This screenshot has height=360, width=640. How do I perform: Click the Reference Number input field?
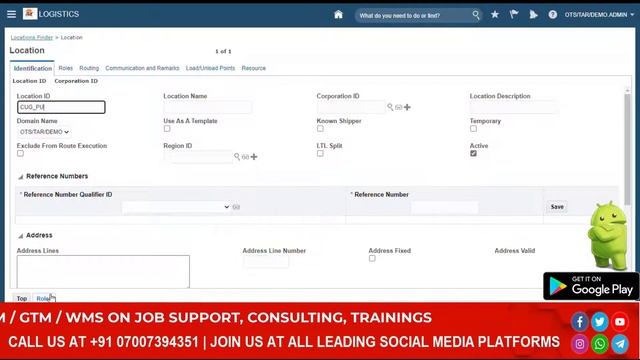tap(444, 207)
